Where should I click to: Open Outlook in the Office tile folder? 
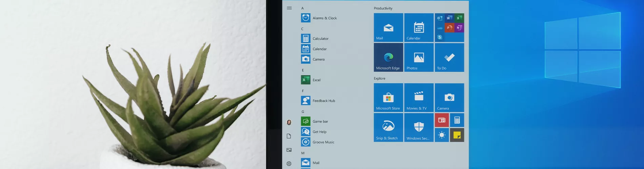(440, 18)
